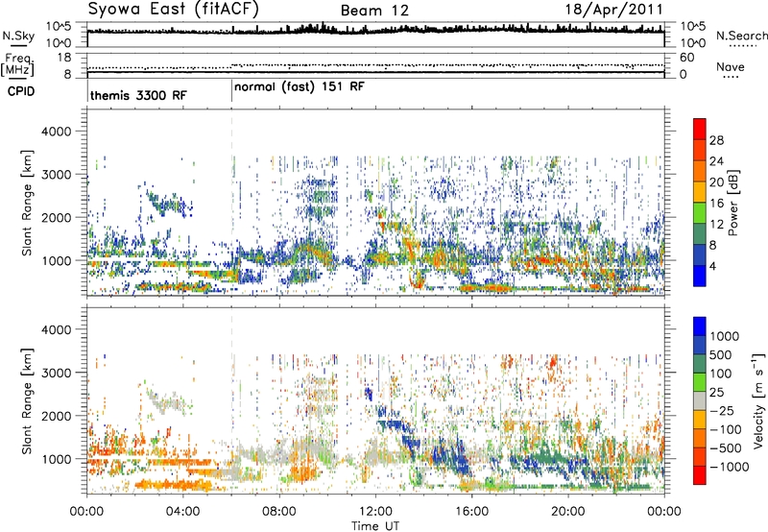Select the 'Beam 12' header label
Image resolution: width=768 pixels, height=532 pixels.
tap(374, 11)
